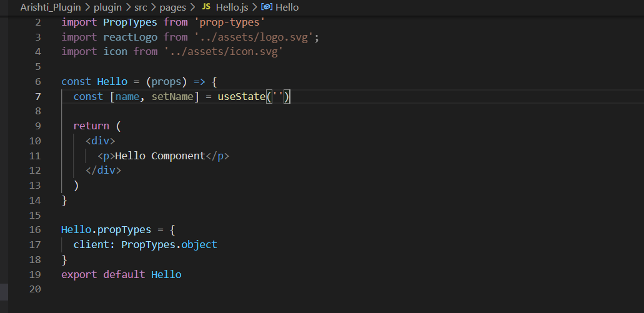Click the export default Hello statement
The width and height of the screenshot is (644, 313).
121,274
